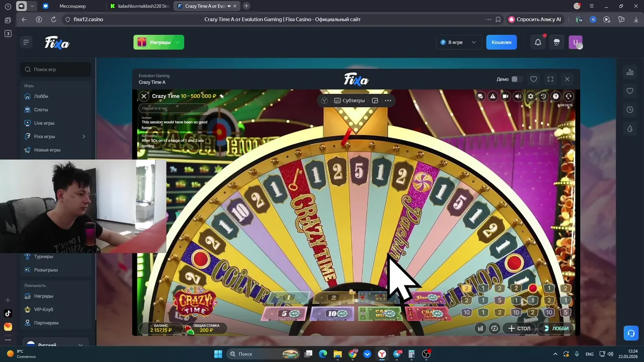Open notifications bell icon
The image size is (644, 362).
538,42
